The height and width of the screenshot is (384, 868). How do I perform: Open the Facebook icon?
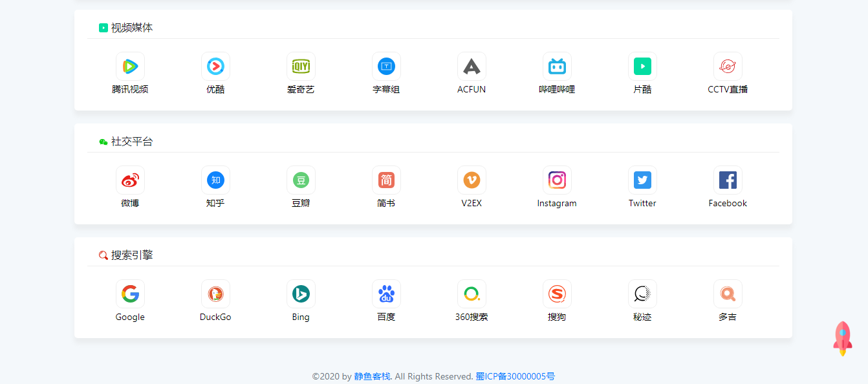coord(728,180)
